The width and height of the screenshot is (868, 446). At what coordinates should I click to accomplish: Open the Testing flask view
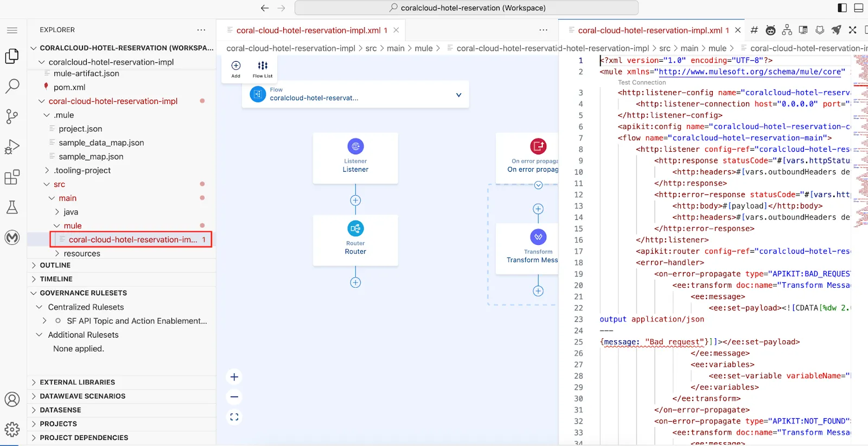[12, 207]
